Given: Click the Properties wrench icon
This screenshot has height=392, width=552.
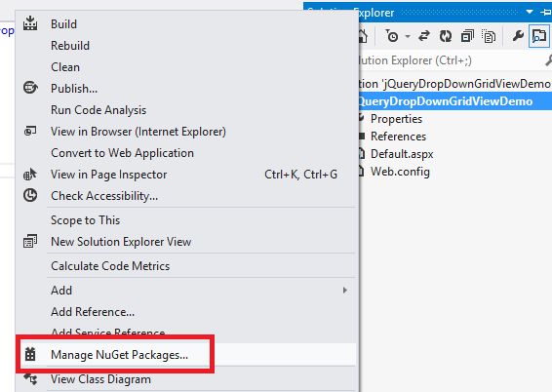Looking at the screenshot, I should tap(518, 36).
